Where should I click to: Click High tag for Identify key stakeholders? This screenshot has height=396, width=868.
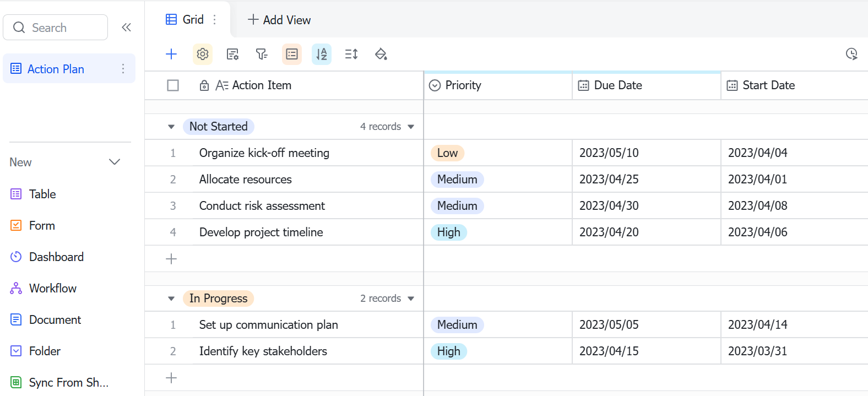pos(449,351)
